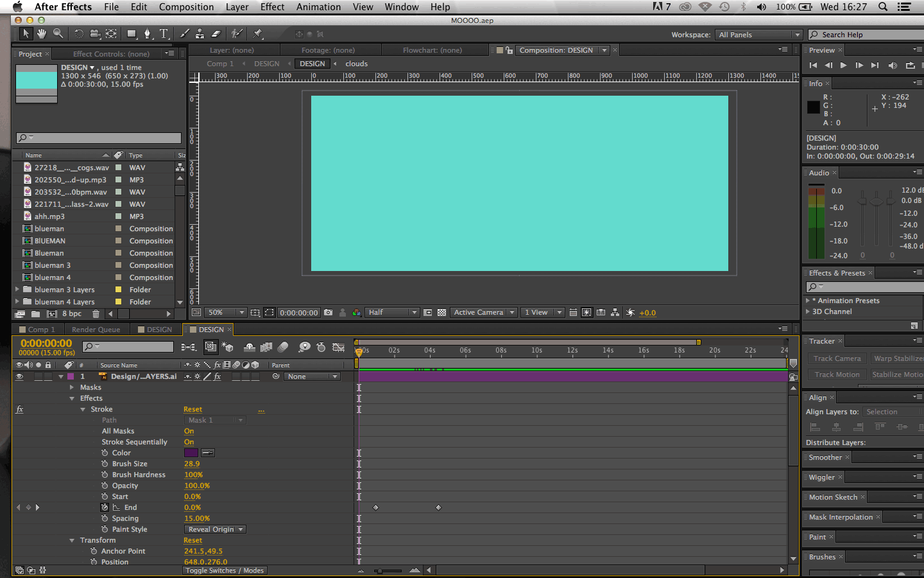Switch to the Render Queue tab
This screenshot has height=578, width=924.
coord(96,329)
